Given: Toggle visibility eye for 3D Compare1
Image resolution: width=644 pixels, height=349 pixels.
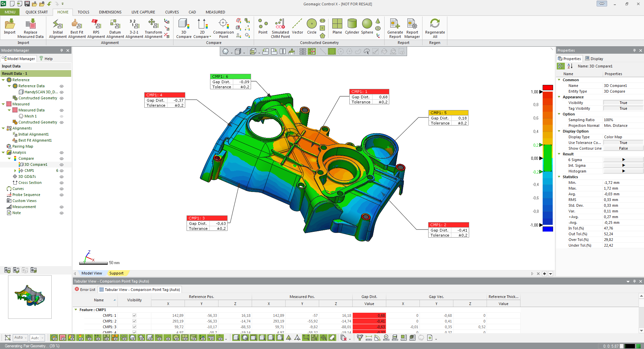Looking at the screenshot, I should (61, 165).
